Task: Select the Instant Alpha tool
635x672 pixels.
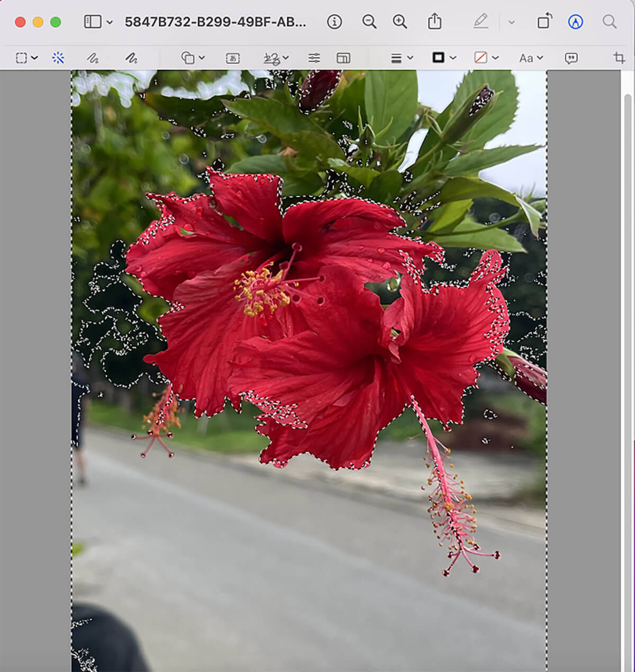Action: 58,58
